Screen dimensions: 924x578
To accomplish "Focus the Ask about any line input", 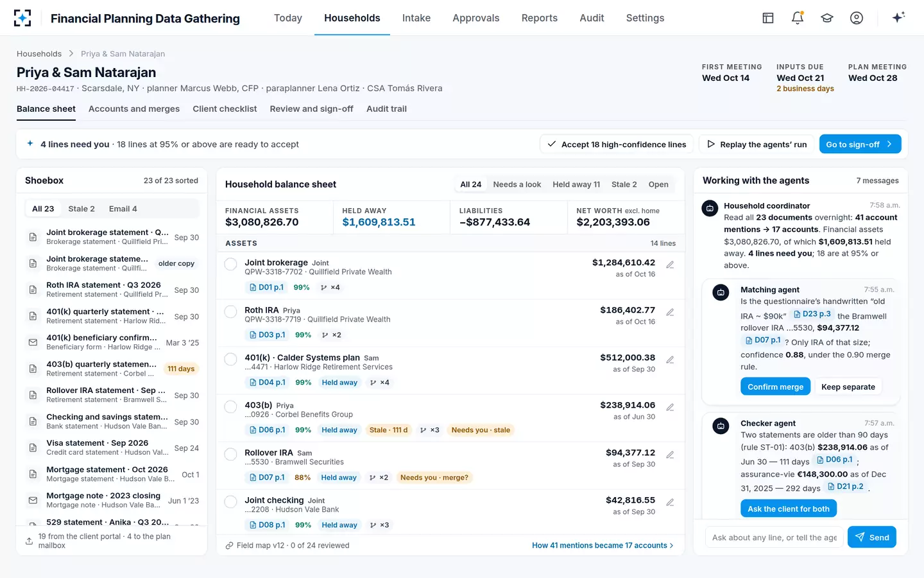I will (x=774, y=538).
